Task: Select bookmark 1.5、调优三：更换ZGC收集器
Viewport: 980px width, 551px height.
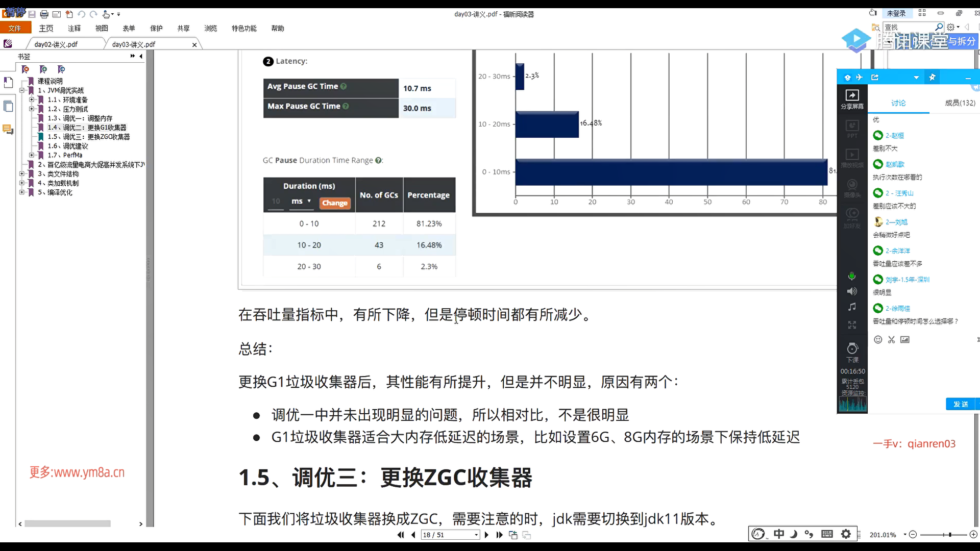Action: (89, 137)
